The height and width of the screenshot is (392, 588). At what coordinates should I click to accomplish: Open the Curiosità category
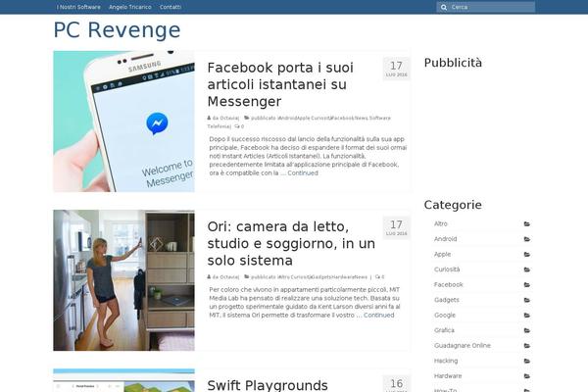click(x=447, y=269)
